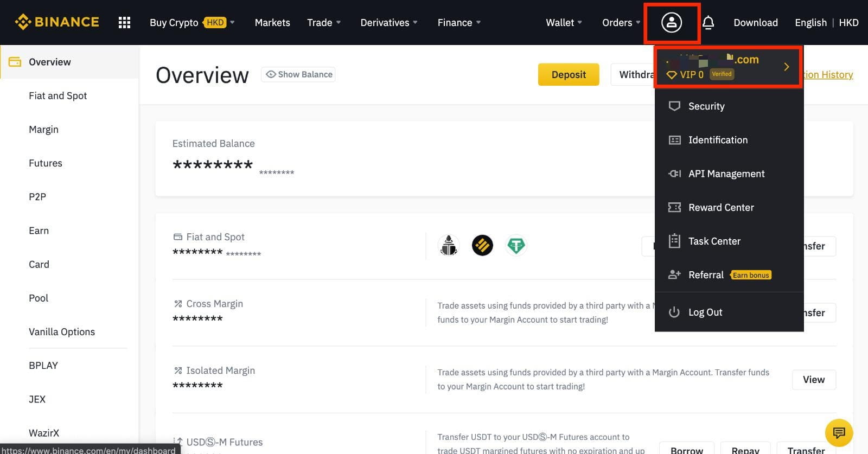
Task: Click the BUSD coin icon
Action: tap(482, 245)
